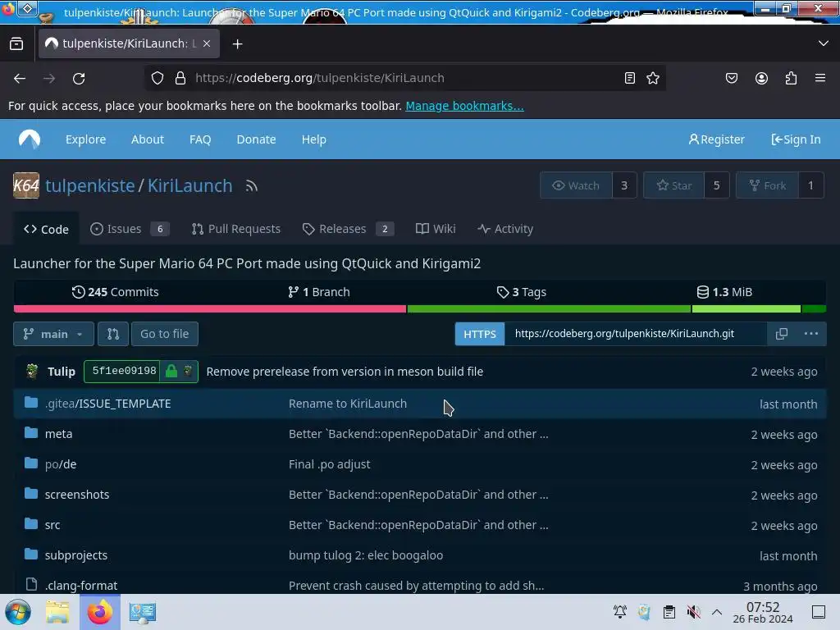Bookmark this page with star icon
The image size is (840, 630).
coord(653,78)
